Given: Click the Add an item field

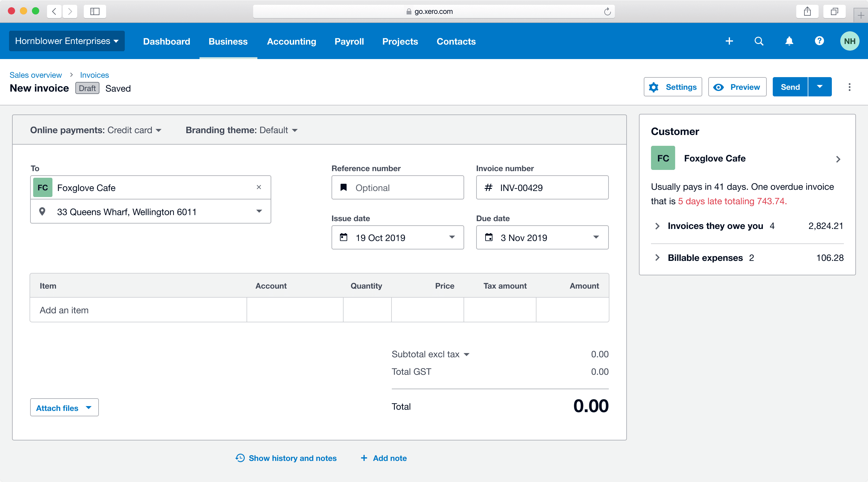Looking at the screenshot, I should 138,310.
